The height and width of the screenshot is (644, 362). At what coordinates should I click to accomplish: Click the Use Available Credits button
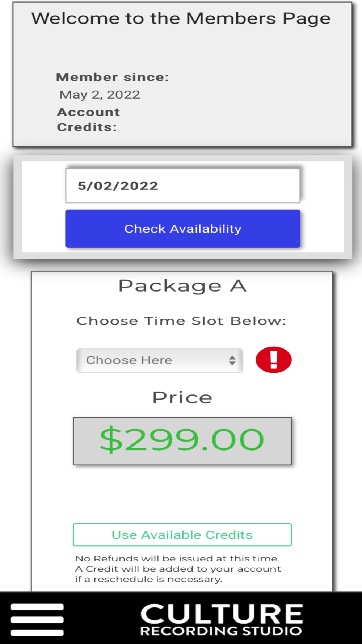pyautogui.click(x=182, y=535)
